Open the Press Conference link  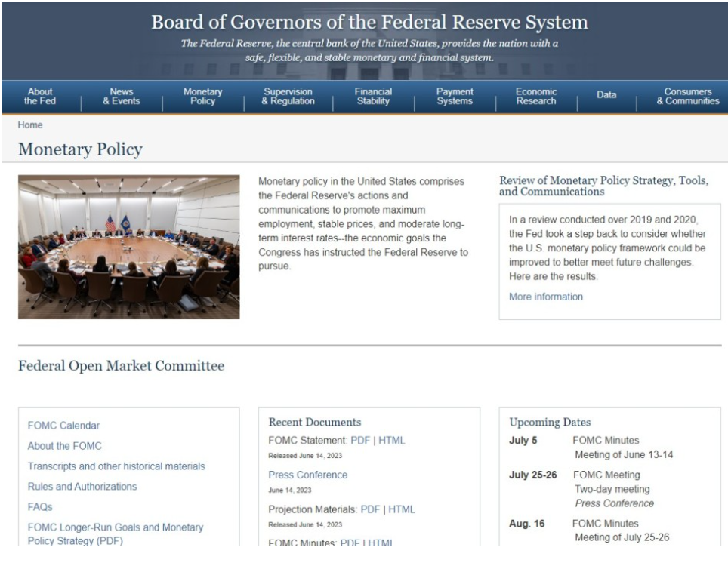(x=308, y=475)
